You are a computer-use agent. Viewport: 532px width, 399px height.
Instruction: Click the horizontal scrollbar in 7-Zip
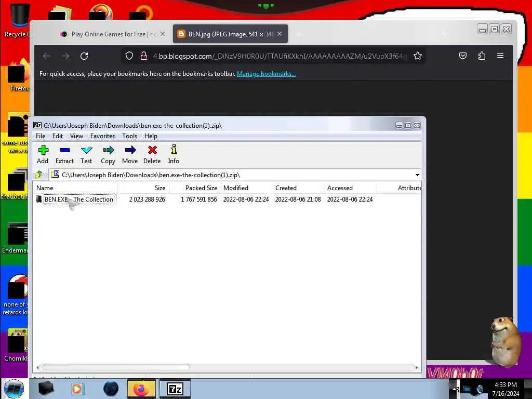(116, 367)
